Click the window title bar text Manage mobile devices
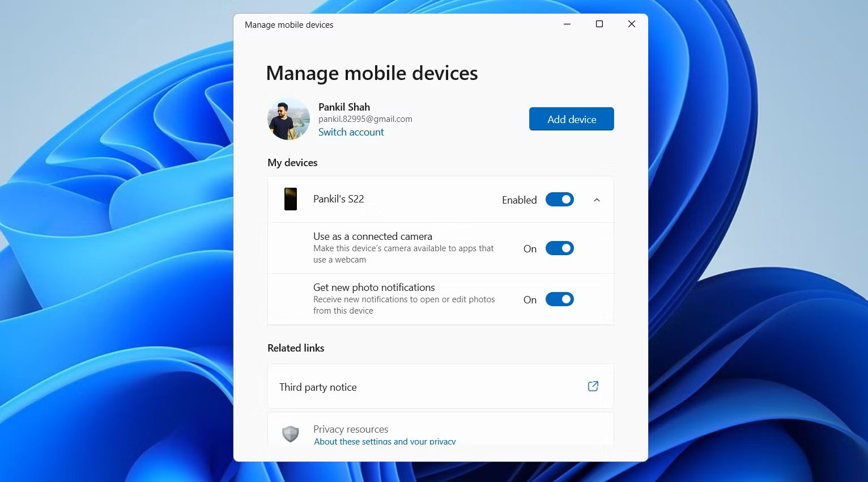 (289, 24)
